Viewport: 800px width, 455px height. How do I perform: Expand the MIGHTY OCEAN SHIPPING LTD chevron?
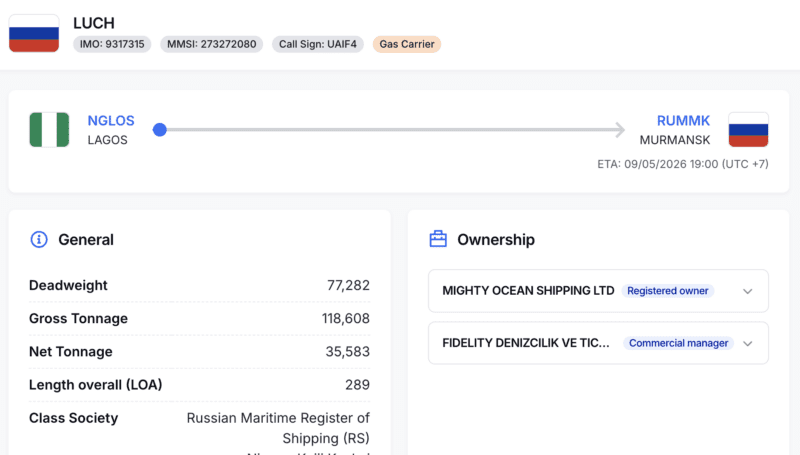click(x=747, y=291)
